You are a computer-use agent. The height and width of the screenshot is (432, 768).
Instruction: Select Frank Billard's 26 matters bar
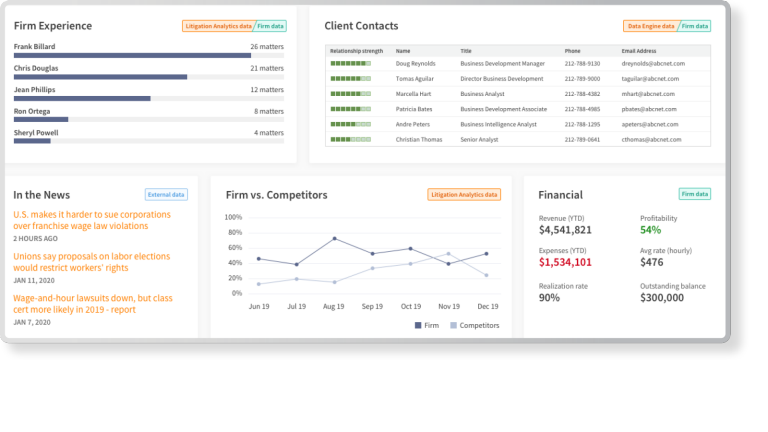pos(132,56)
